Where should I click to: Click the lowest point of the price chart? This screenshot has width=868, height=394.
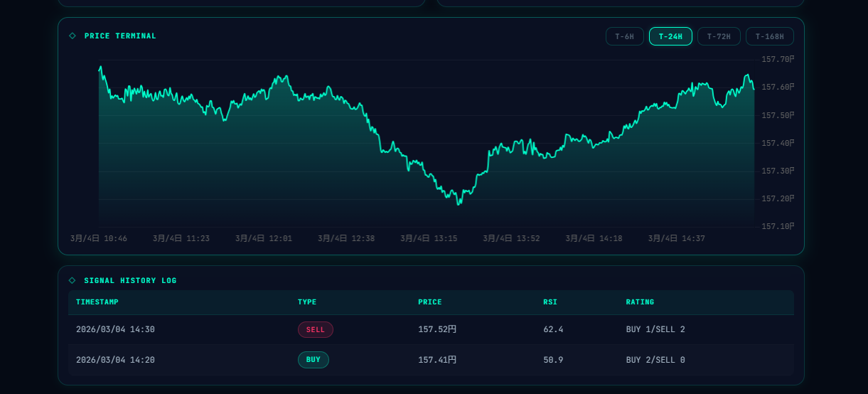[x=459, y=204]
